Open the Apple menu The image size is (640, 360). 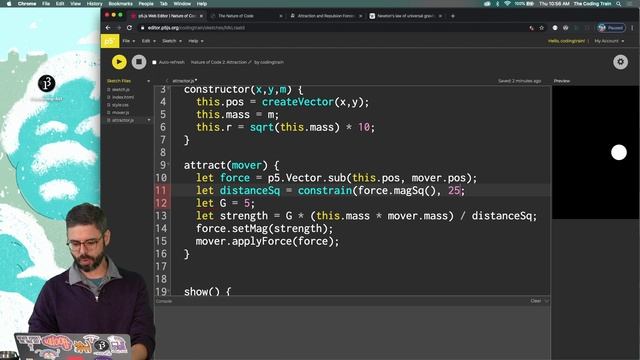pyautogui.click(x=9, y=4)
